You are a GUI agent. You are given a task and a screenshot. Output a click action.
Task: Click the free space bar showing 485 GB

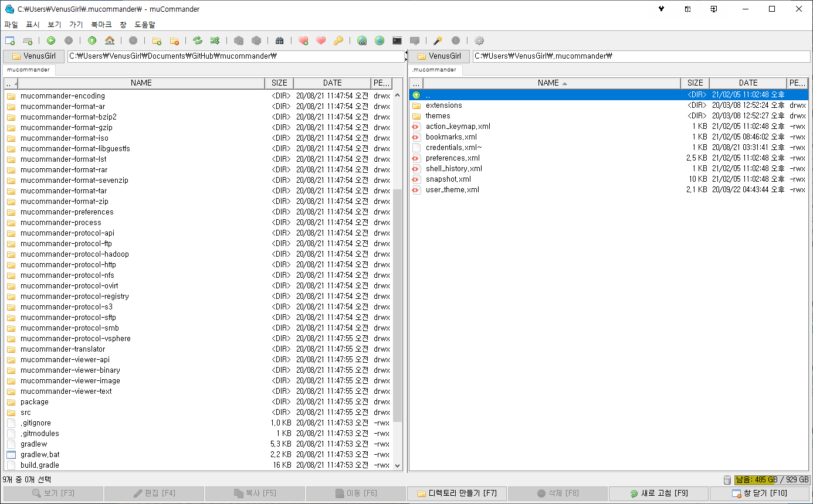pos(771,480)
